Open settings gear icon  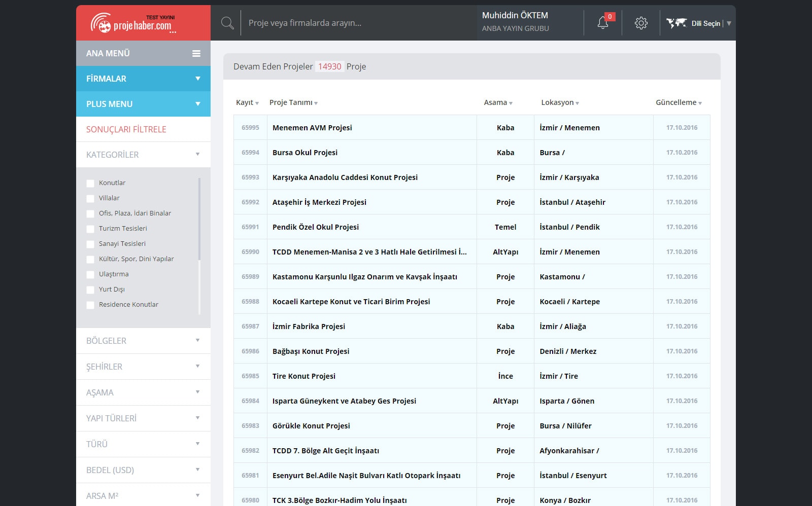[x=641, y=23]
